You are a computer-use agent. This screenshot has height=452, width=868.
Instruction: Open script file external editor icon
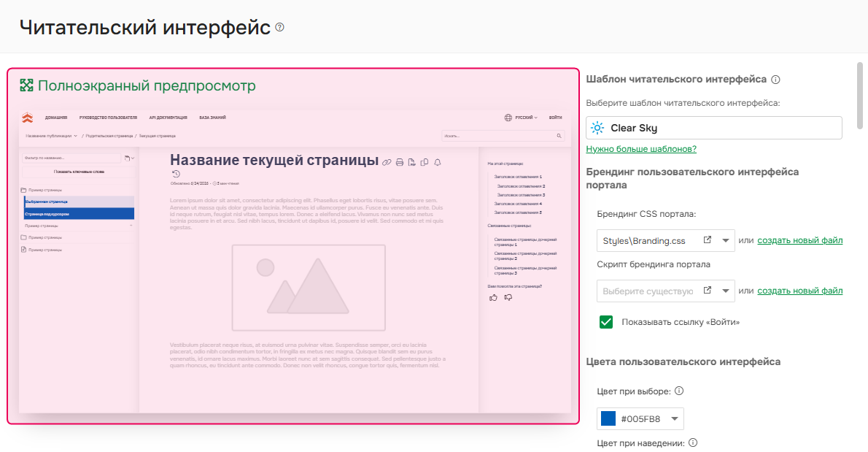tap(707, 290)
